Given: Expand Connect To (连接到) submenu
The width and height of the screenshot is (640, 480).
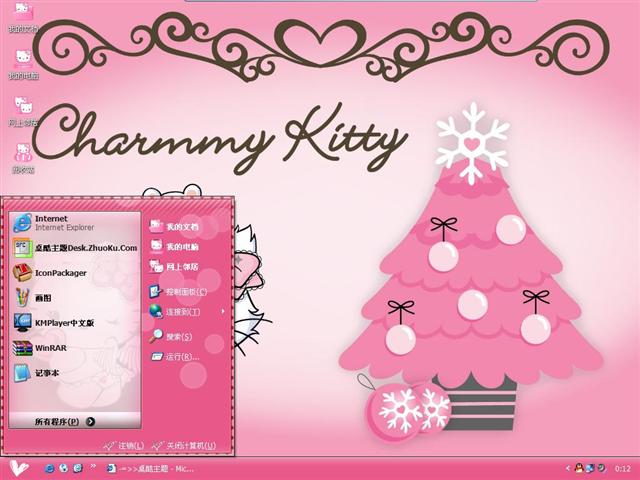Looking at the screenshot, I should [187, 312].
